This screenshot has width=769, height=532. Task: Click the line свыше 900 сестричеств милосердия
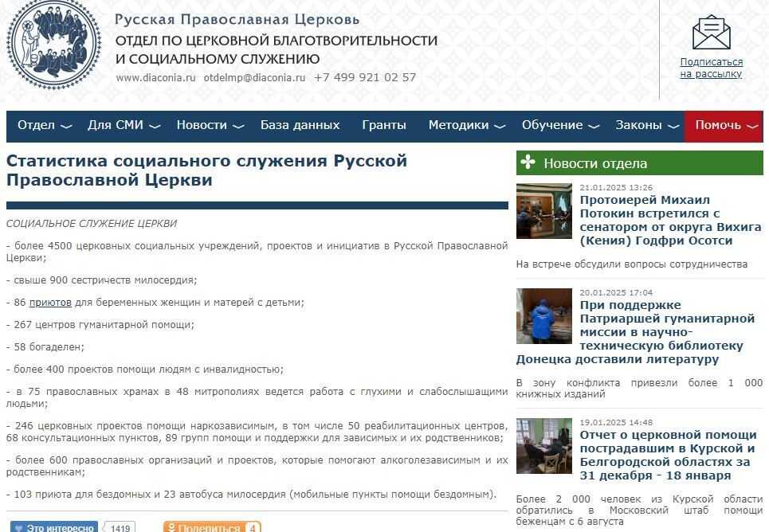101,280
